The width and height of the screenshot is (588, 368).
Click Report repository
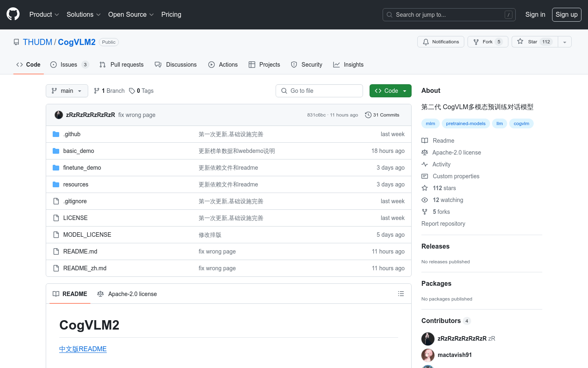tap(443, 224)
